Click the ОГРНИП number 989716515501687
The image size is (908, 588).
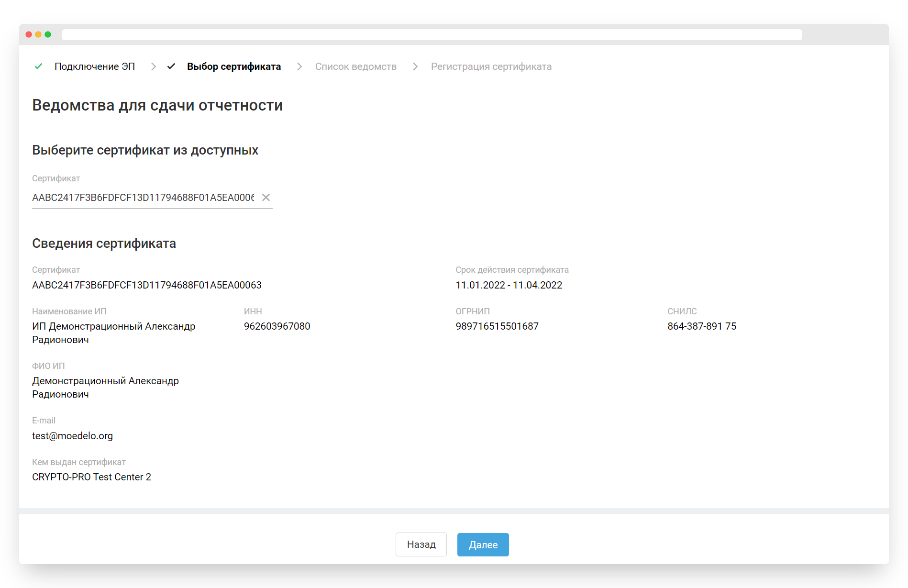tap(497, 326)
